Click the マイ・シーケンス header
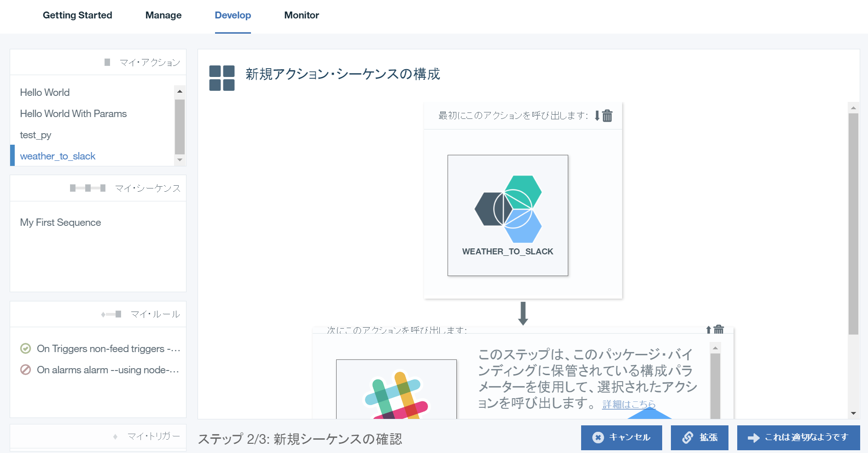The height and width of the screenshot is (453, 868). [147, 188]
